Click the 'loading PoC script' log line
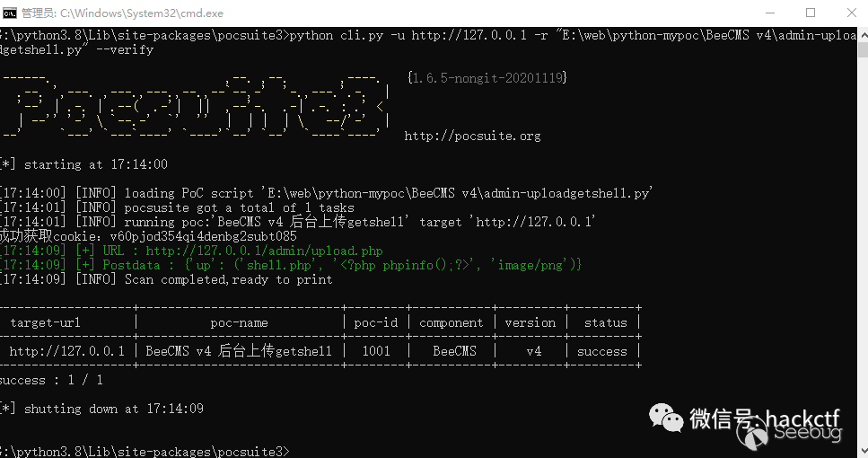 pyautogui.click(x=326, y=193)
